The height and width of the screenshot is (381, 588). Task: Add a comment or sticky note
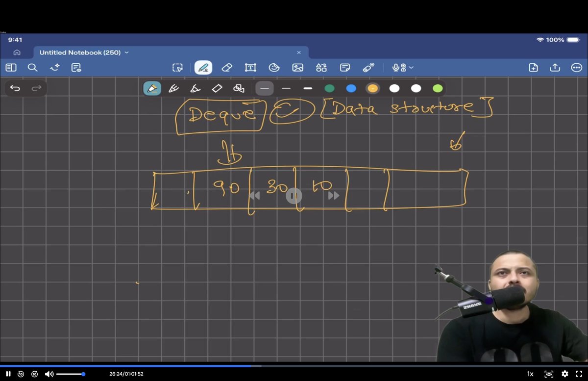(x=345, y=68)
